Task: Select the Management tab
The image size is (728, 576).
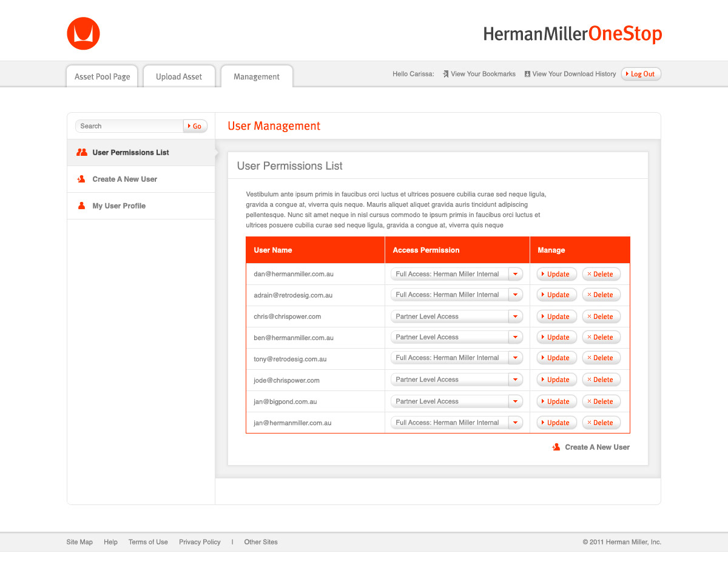Action: pos(257,76)
